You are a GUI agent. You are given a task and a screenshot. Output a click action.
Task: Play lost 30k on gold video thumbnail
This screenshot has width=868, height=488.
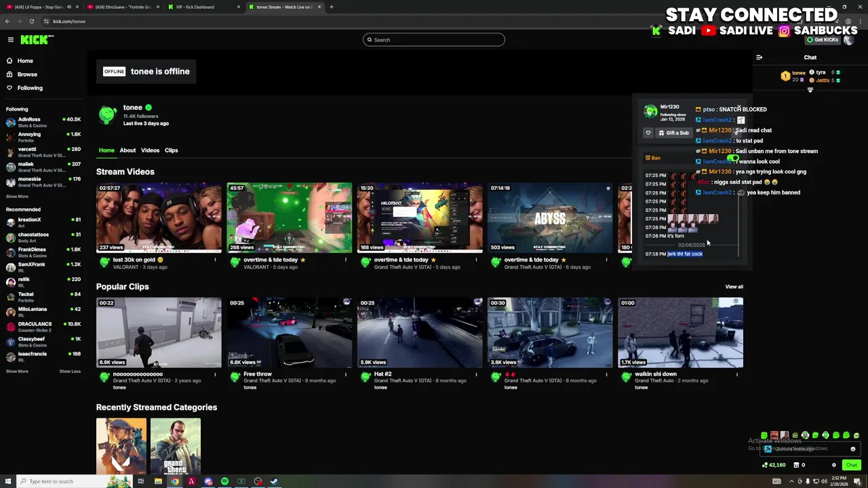click(x=159, y=218)
